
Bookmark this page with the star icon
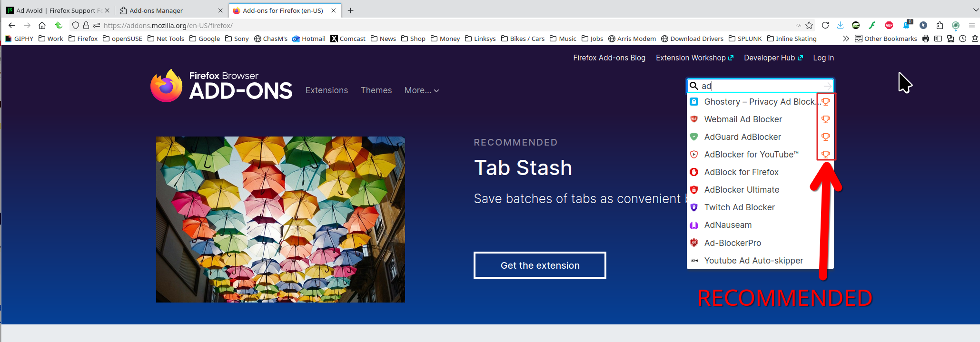(809, 25)
